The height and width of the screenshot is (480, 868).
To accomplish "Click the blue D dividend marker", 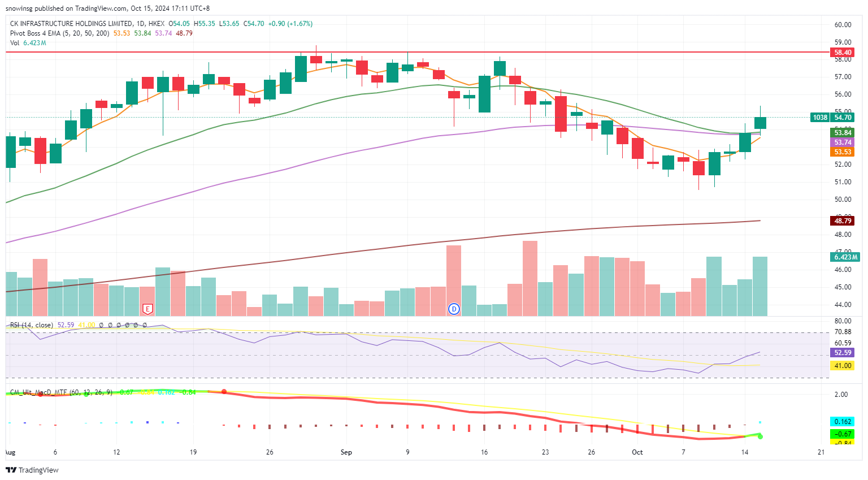I will pyautogui.click(x=454, y=309).
